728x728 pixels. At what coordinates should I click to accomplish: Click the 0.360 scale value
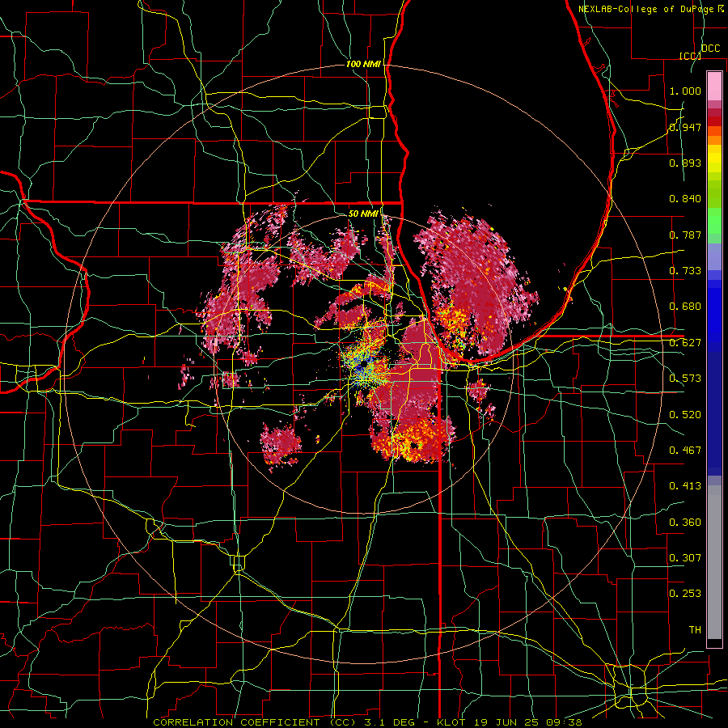click(x=685, y=523)
